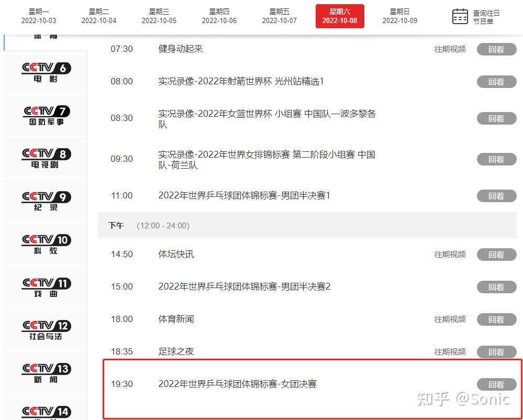Click the title 乒乓球团体锦标赛-男团半决赛1
523x420 pixels.
click(244, 195)
